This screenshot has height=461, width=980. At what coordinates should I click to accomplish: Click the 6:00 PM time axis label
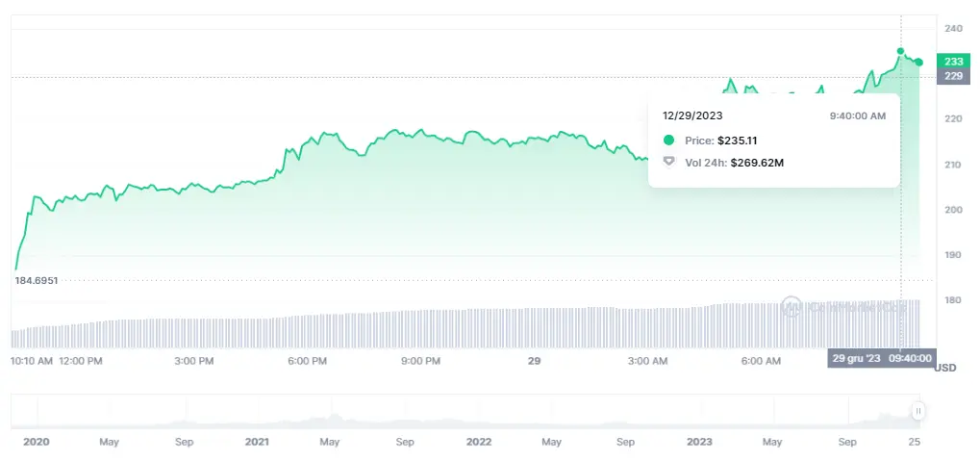307,361
